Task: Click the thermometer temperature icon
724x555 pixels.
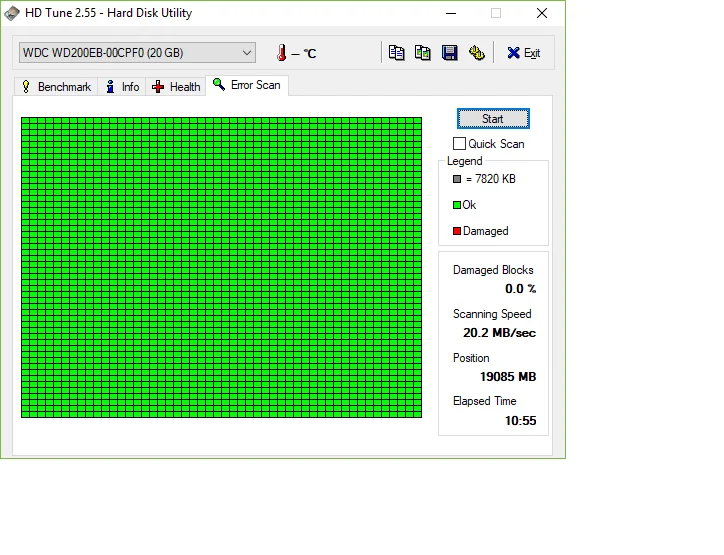Action: click(281, 53)
